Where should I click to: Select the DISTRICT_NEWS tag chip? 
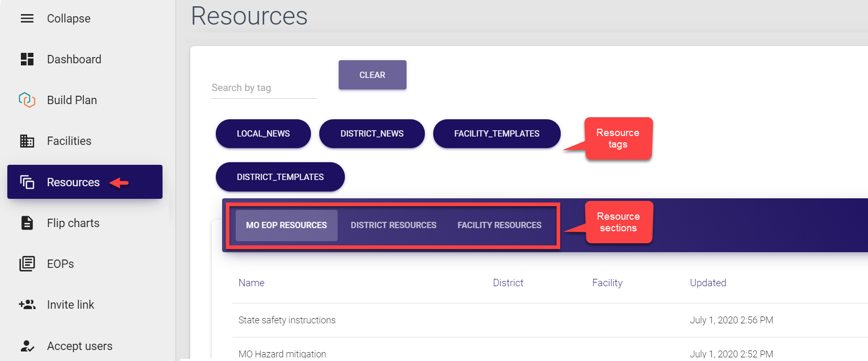pos(372,134)
